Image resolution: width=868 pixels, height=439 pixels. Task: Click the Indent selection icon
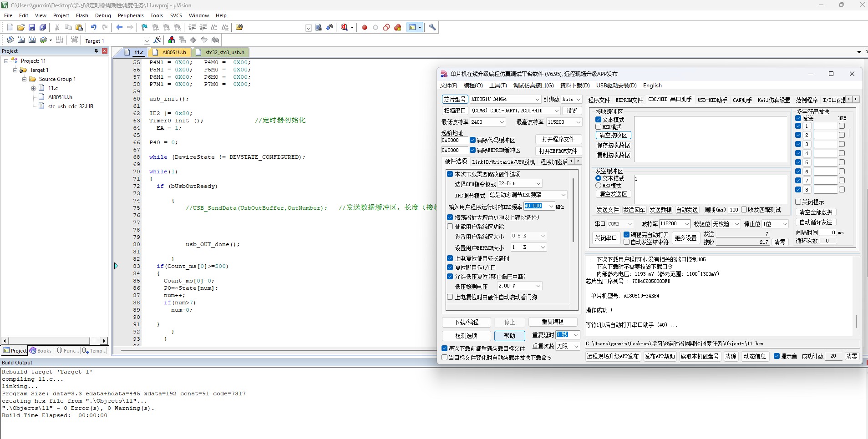coord(192,27)
